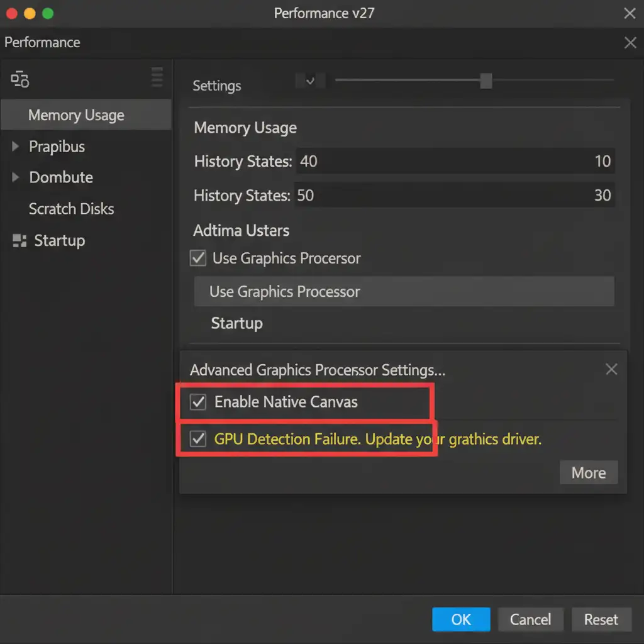Expand the Dombute tree item
The width and height of the screenshot is (644, 644).
click(x=16, y=177)
